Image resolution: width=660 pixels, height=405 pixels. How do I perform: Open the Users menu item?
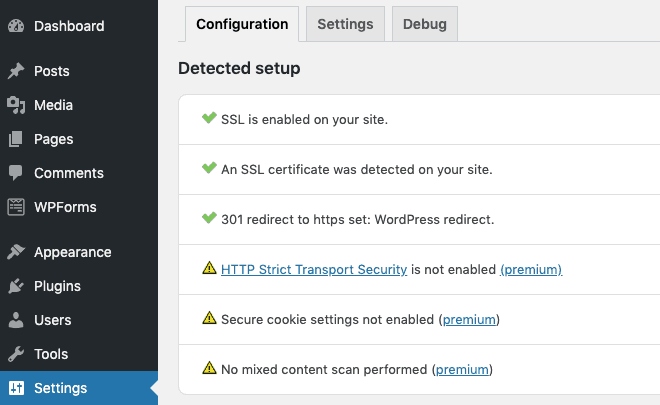79,320
